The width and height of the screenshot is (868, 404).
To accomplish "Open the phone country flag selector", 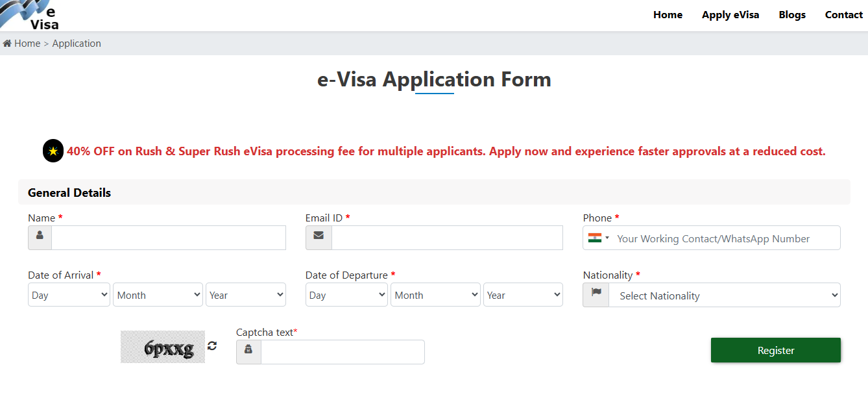I will pyautogui.click(x=599, y=238).
